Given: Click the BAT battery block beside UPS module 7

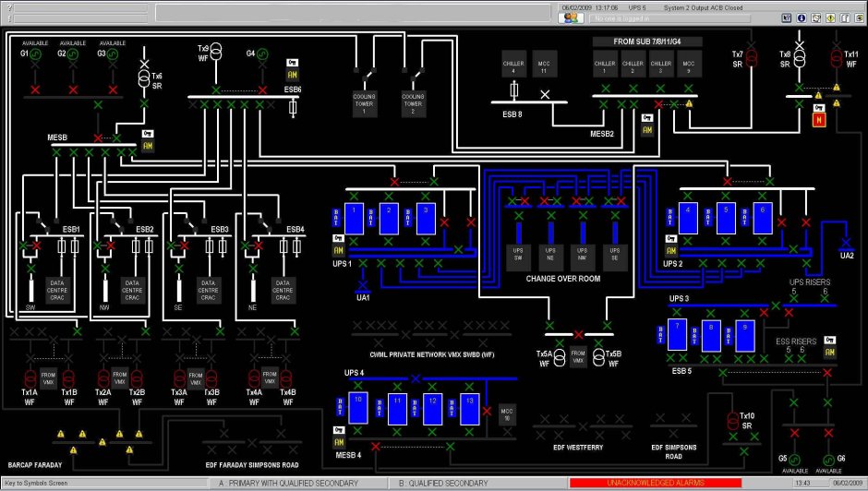Looking at the screenshot, I should coord(660,334).
